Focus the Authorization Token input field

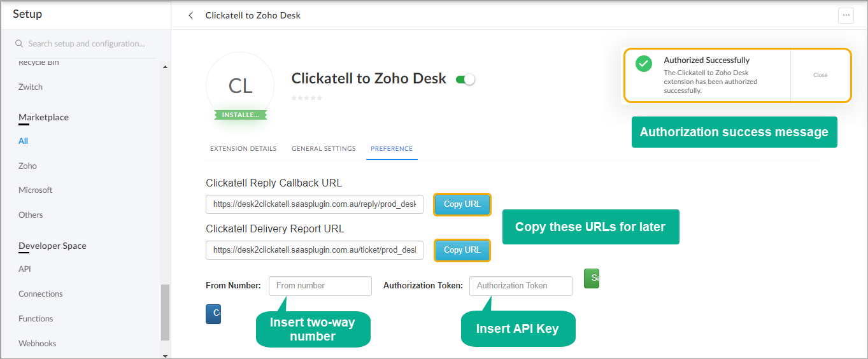point(521,286)
